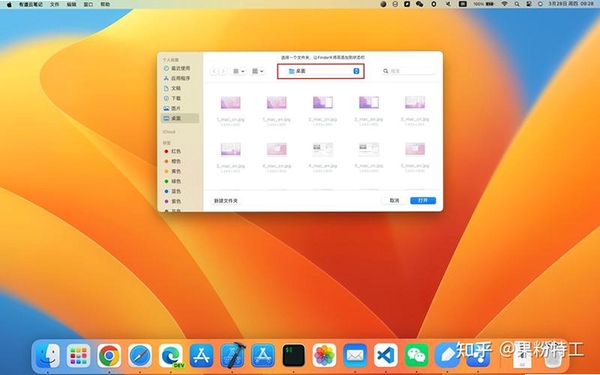
Task: Click the 取消 button
Action: pyautogui.click(x=395, y=201)
